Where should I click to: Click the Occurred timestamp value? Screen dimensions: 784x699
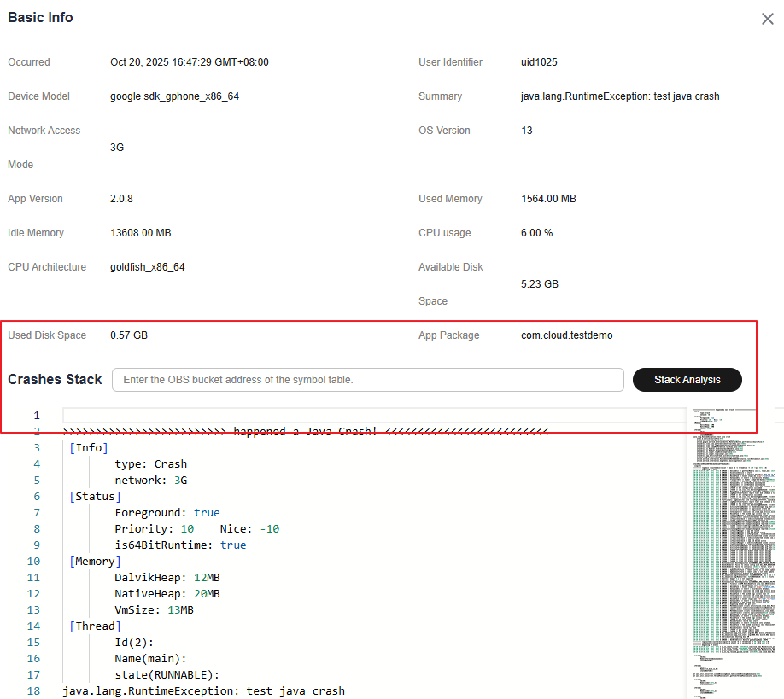189,62
